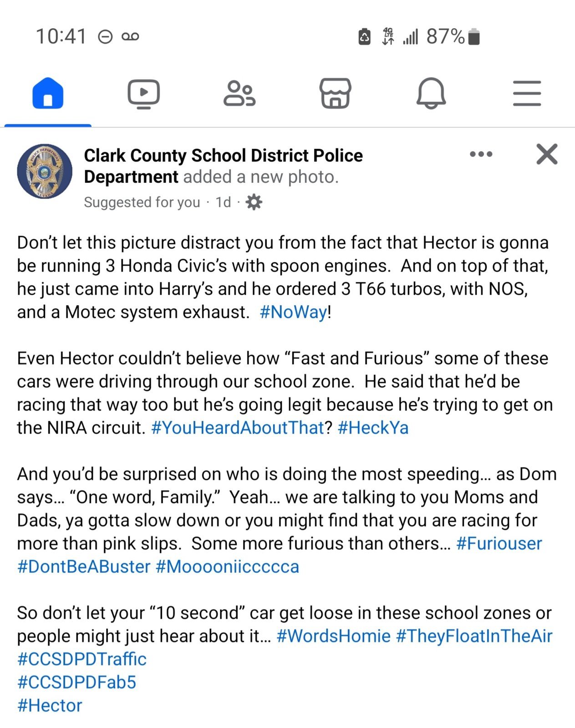
Task: Tap the suggested post settings gear icon
Action: click(254, 202)
